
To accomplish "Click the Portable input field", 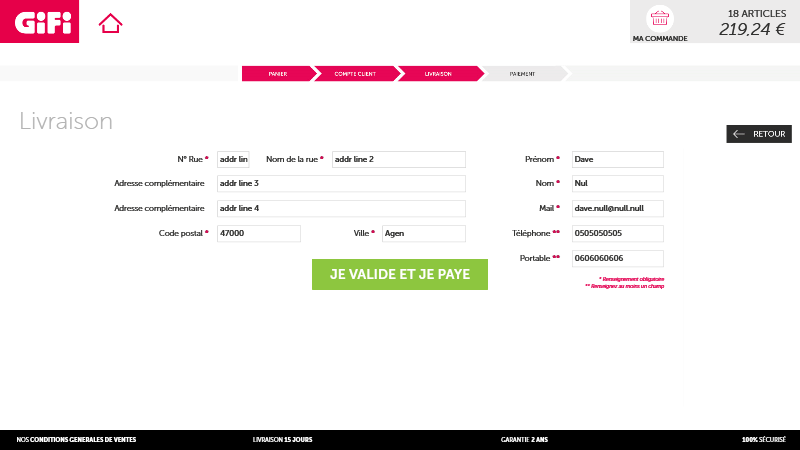I will click(617, 259).
